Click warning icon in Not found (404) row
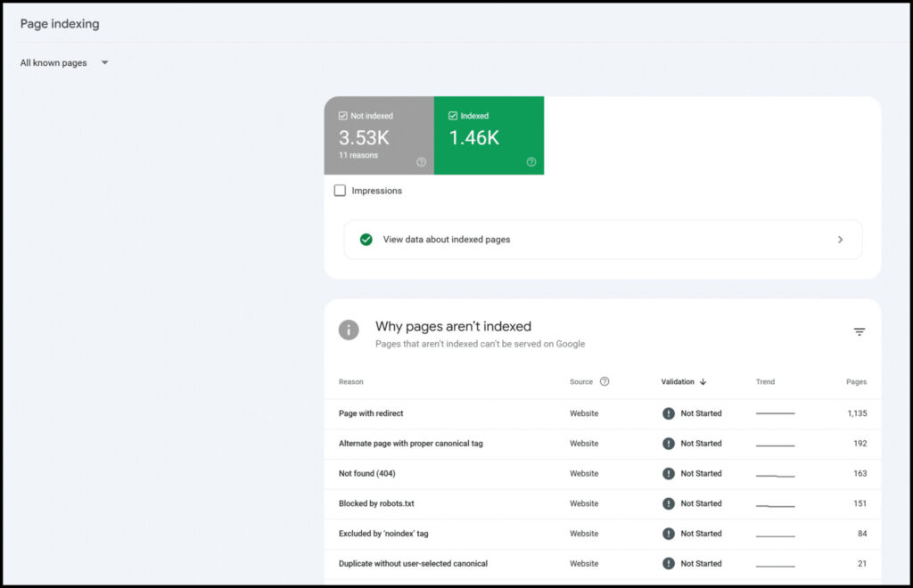This screenshot has width=913, height=588. (669, 473)
